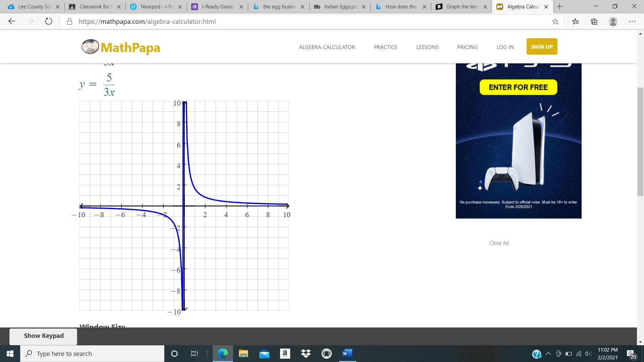
Task: Open the PRACTICE menu item
Action: (385, 47)
